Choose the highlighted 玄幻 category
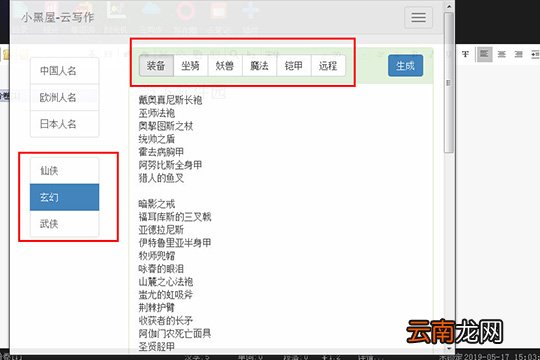540x360 pixels. click(x=65, y=197)
